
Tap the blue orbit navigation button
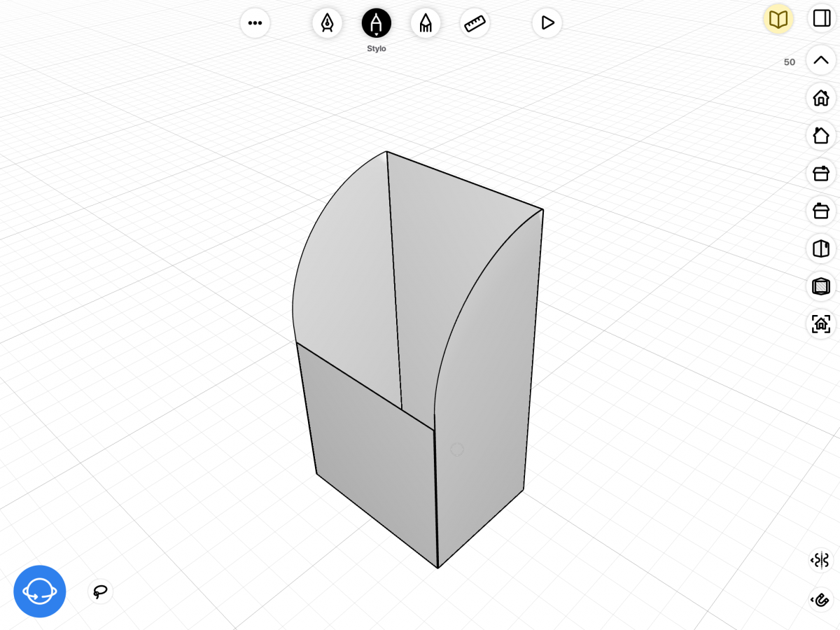pyautogui.click(x=40, y=591)
